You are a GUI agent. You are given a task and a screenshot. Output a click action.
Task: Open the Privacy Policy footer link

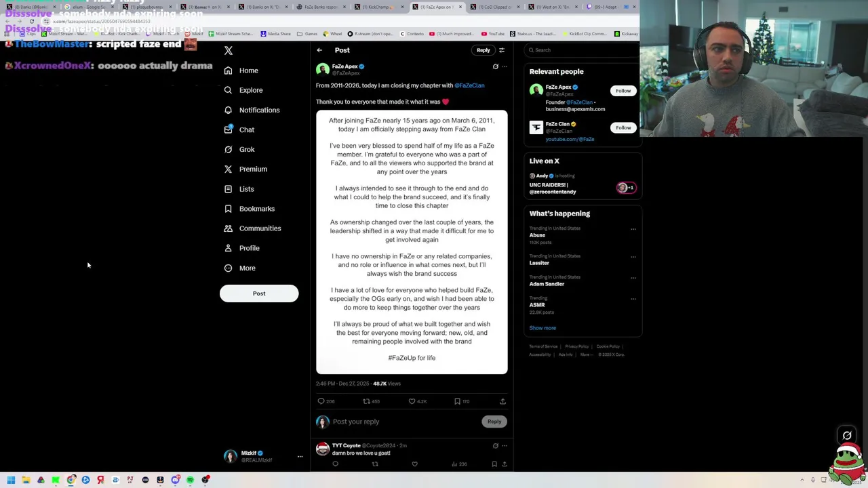pyautogui.click(x=577, y=346)
